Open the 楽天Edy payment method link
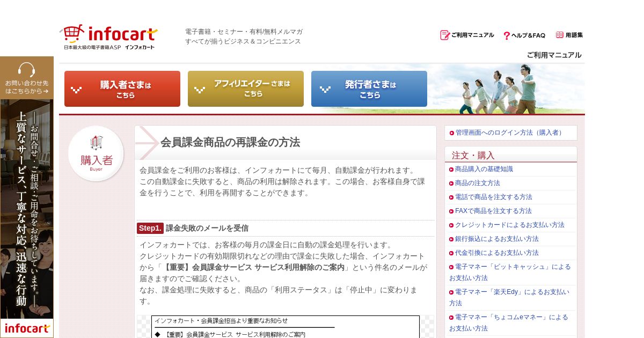 [x=510, y=297]
